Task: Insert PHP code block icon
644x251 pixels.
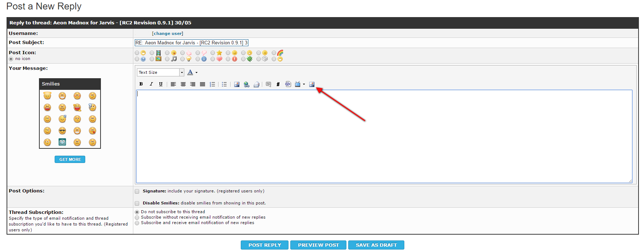Action: [x=288, y=84]
